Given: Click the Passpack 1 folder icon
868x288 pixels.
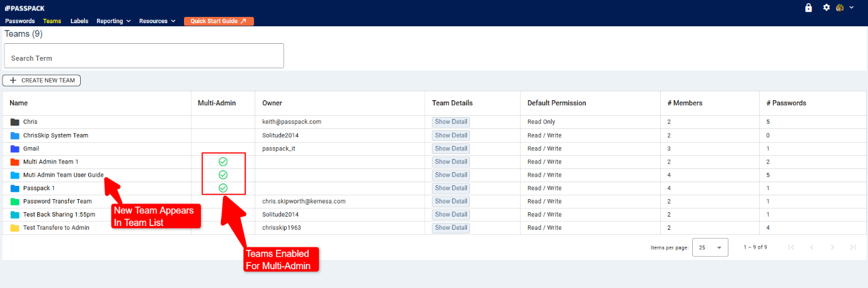Looking at the screenshot, I should [x=15, y=188].
